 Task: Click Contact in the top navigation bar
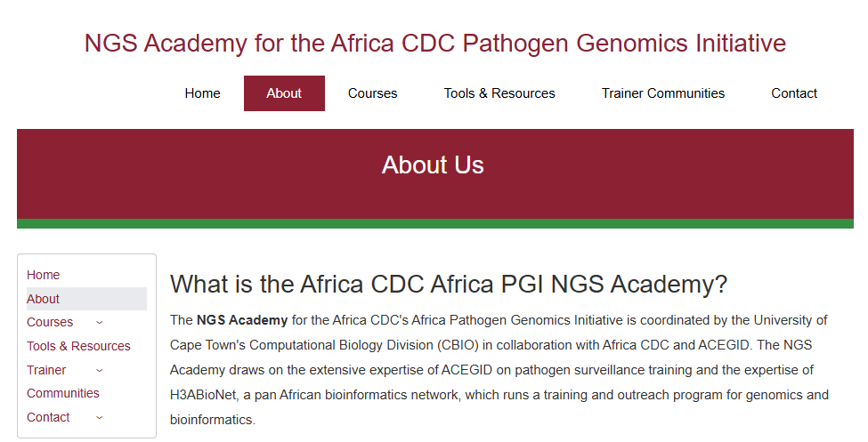pyautogui.click(x=793, y=93)
